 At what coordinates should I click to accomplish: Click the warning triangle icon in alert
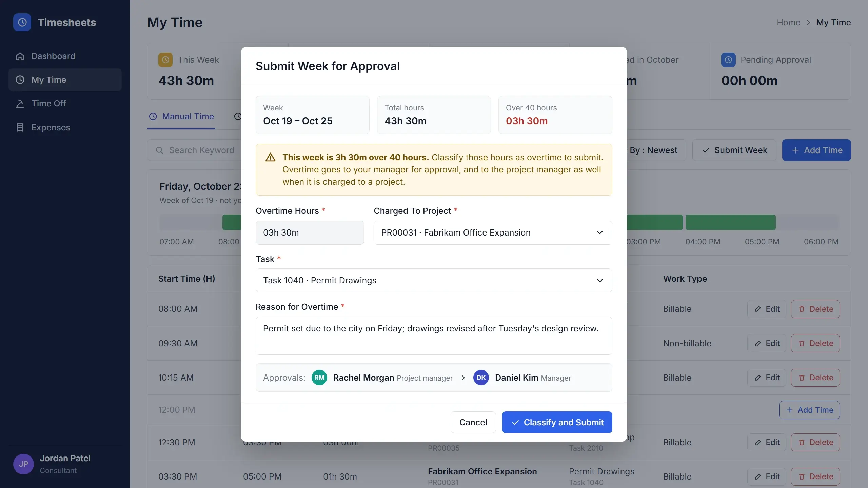coord(270,157)
